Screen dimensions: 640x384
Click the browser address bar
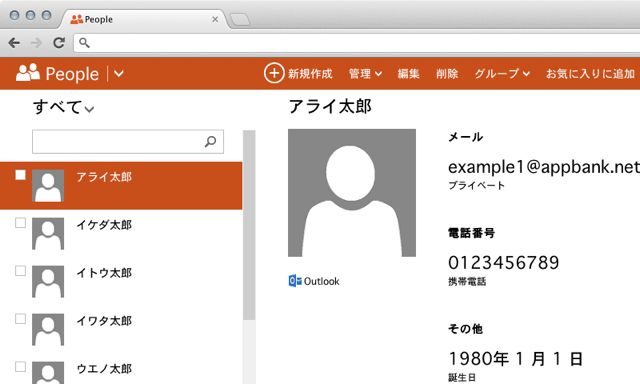click(x=357, y=43)
